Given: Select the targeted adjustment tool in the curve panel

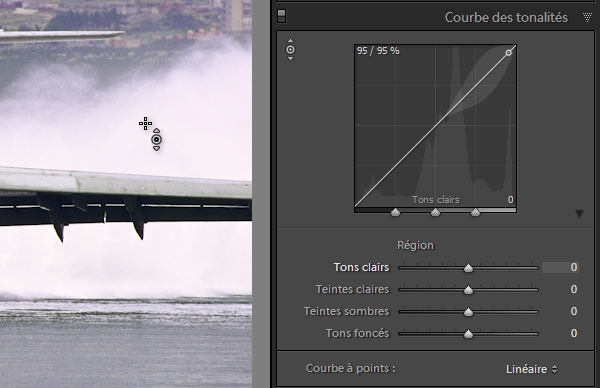Looking at the screenshot, I should click(290, 50).
